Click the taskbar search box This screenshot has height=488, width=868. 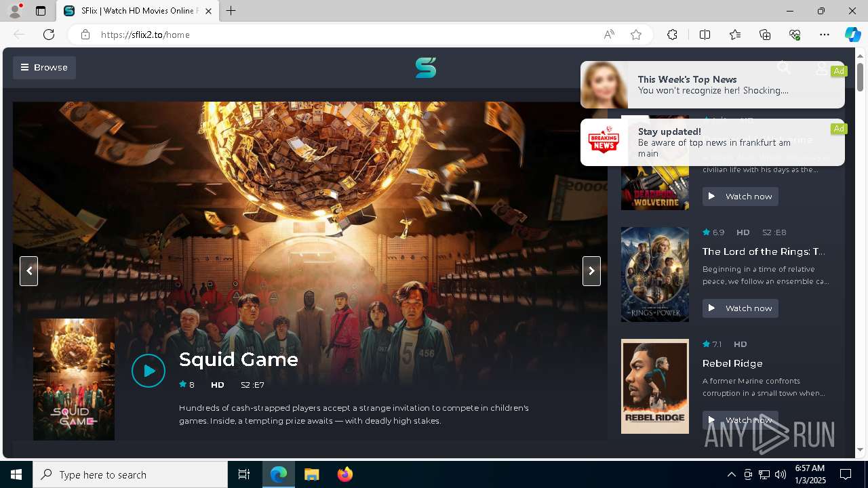pyautogui.click(x=130, y=474)
